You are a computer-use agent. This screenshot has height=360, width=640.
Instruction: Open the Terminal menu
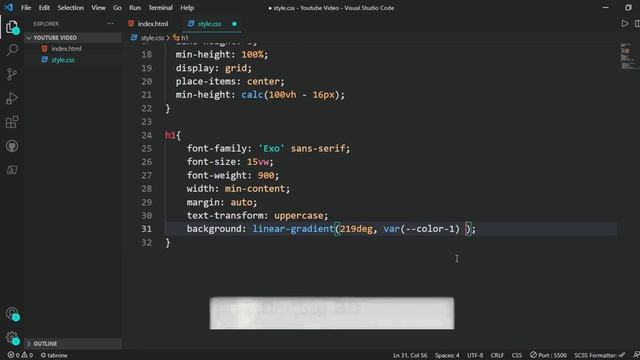pos(160,8)
